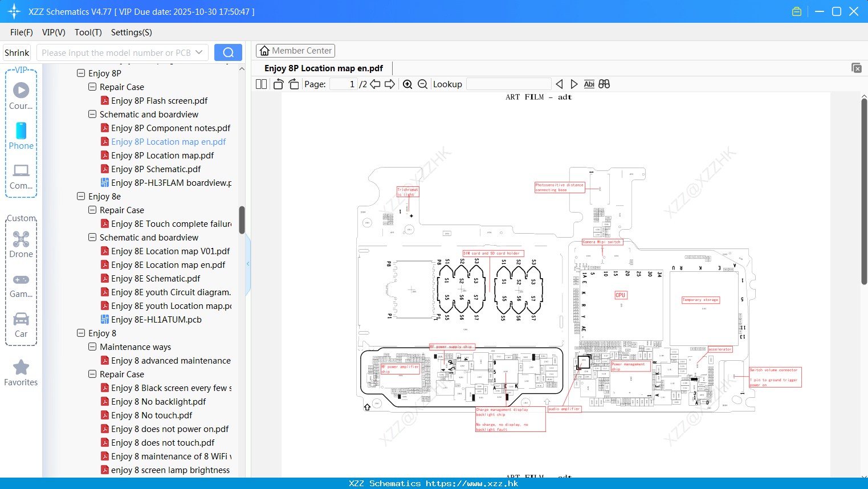868x489 pixels.
Task: Open the Settings(S) menu
Action: click(x=132, y=32)
